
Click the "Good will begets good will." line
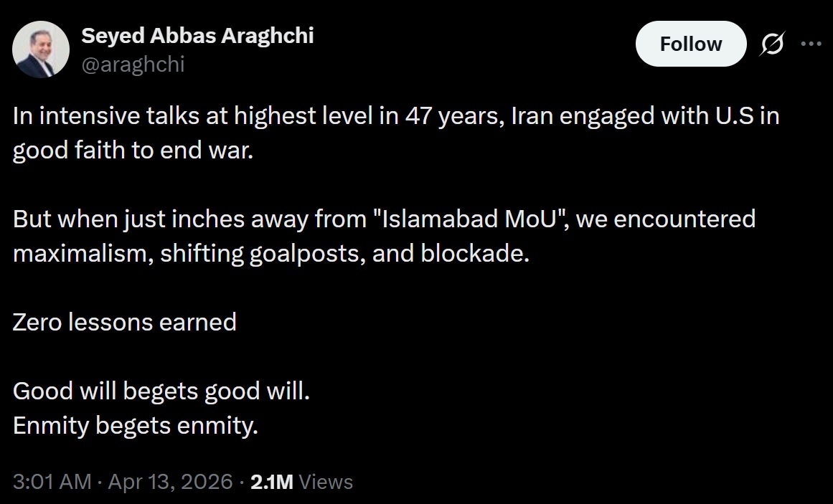[161, 391]
